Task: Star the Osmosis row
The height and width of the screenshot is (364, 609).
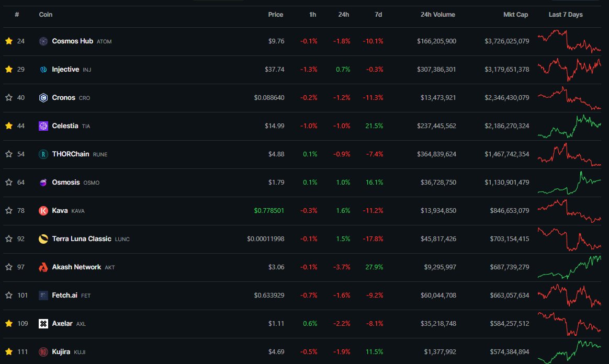Action: click(8, 183)
